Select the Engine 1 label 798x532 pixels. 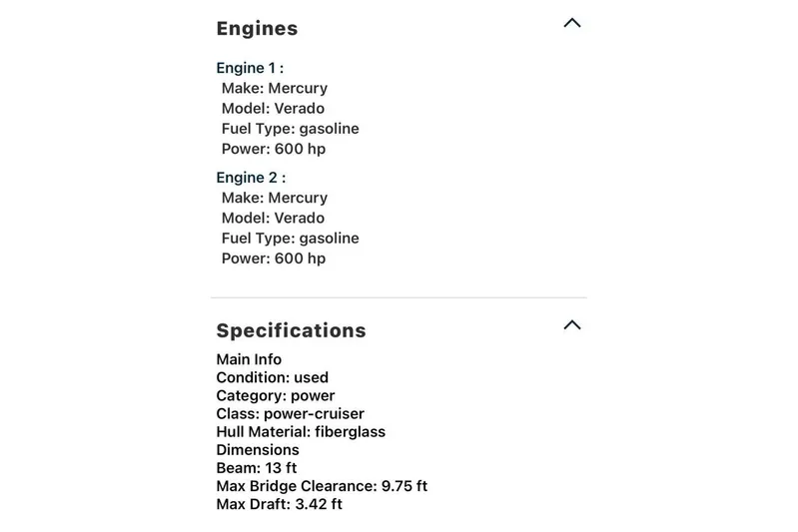click(250, 68)
